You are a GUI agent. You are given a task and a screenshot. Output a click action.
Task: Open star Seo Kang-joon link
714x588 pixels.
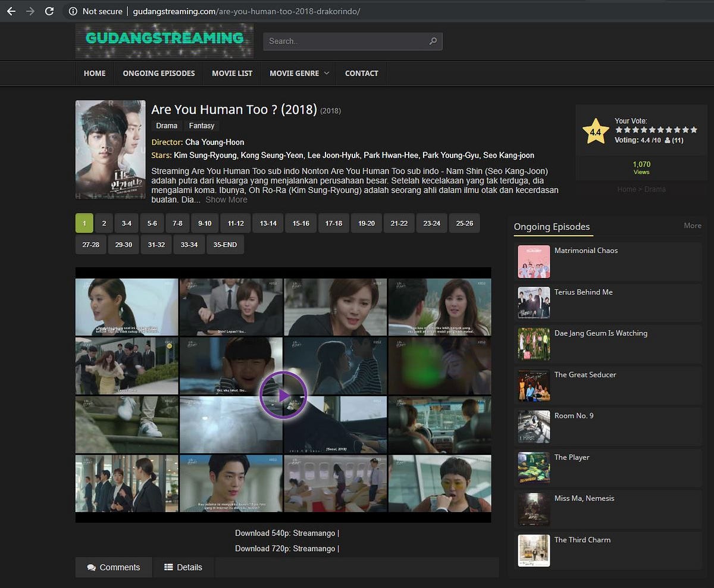tap(509, 155)
